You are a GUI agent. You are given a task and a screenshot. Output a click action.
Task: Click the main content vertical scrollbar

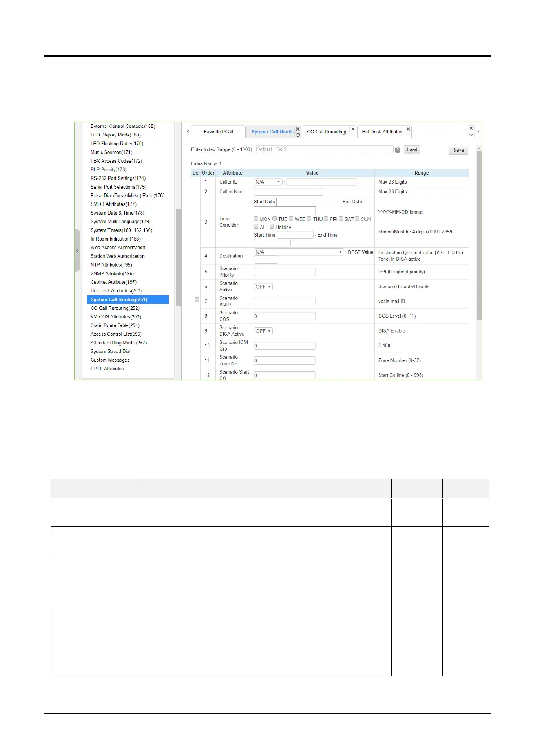[479, 236]
